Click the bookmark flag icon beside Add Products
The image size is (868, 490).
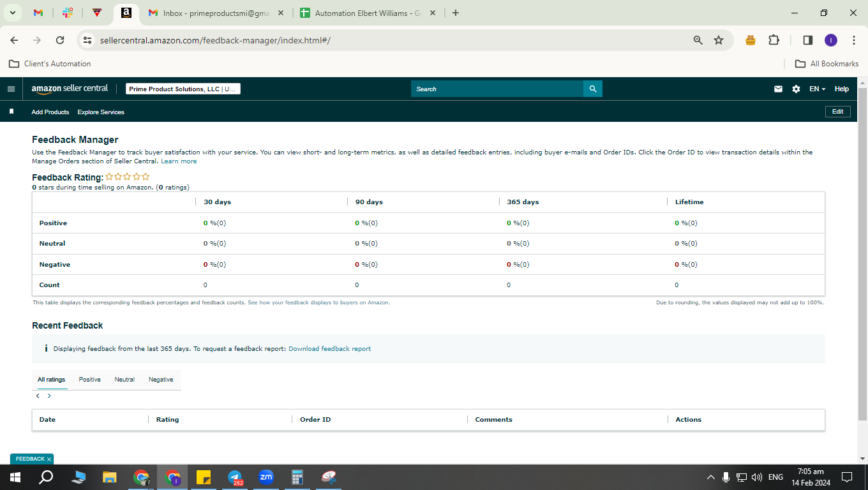[x=11, y=112]
